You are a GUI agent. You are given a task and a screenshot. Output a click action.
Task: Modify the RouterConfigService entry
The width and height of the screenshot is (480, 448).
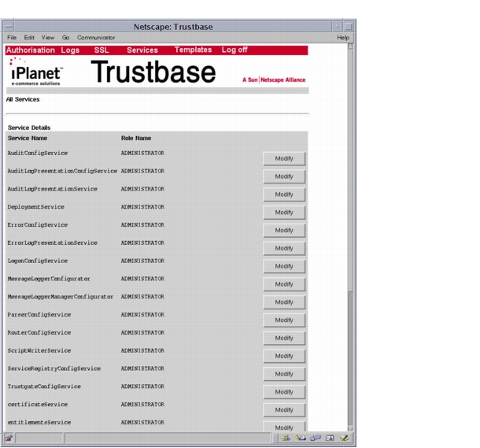tap(284, 339)
